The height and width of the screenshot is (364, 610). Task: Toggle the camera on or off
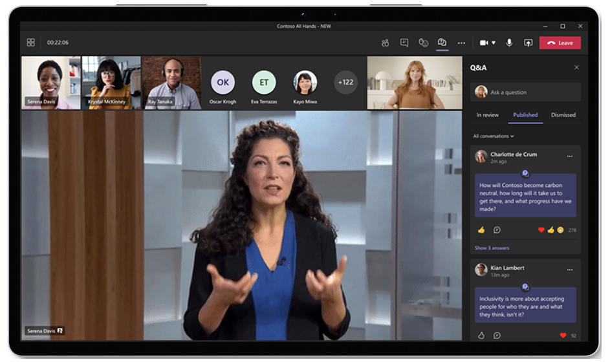click(483, 43)
